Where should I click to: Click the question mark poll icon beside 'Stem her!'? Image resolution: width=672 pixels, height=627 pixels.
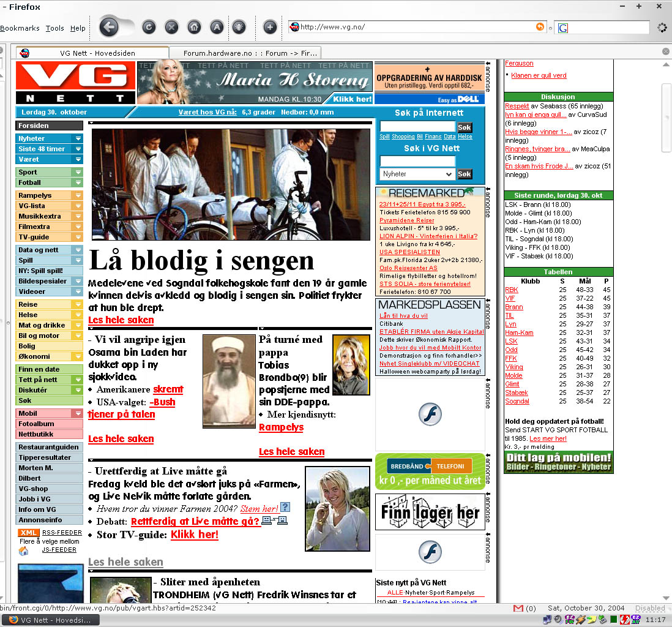point(285,508)
